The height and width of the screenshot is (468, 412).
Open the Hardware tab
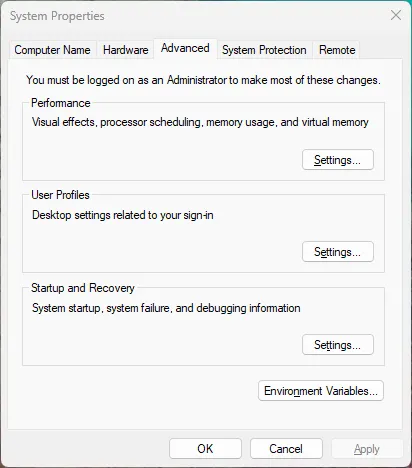tap(126, 50)
